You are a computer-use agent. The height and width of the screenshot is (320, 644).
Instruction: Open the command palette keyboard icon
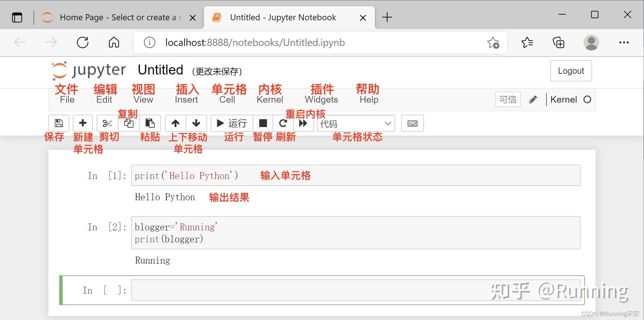[x=413, y=123]
